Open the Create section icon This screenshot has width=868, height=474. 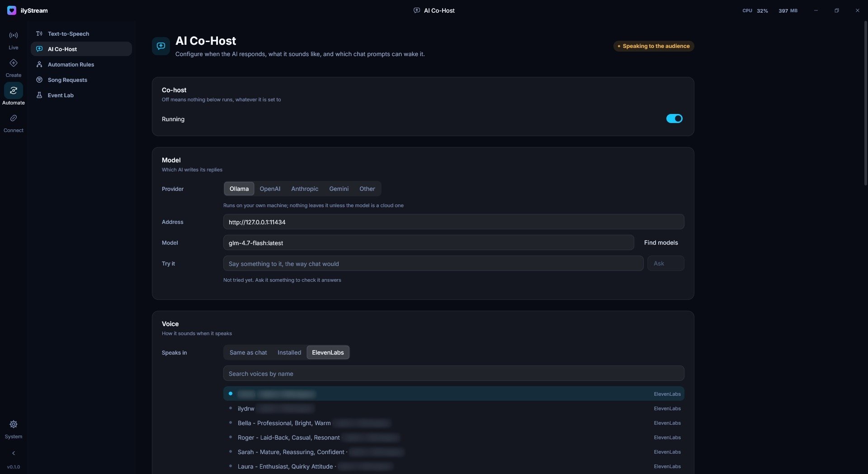tap(14, 63)
